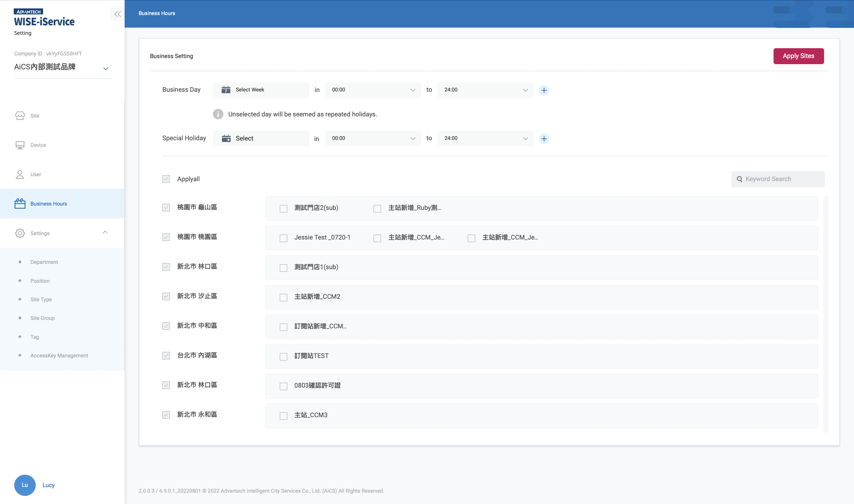Select the Business Hours briefcase icon

pyautogui.click(x=20, y=204)
